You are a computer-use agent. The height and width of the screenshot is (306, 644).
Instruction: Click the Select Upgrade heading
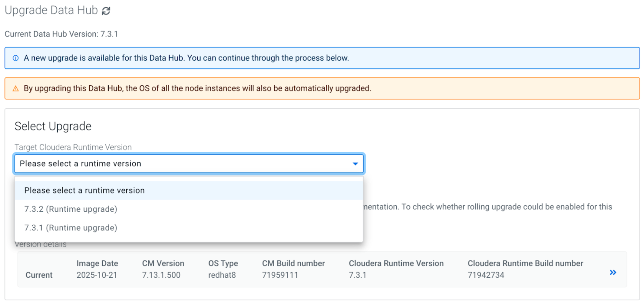point(53,126)
